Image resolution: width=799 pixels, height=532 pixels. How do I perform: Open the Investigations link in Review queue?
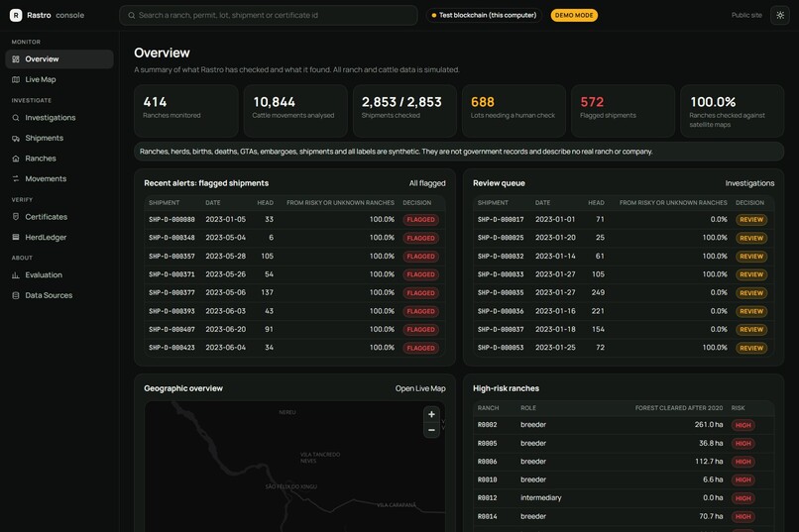pyautogui.click(x=749, y=183)
